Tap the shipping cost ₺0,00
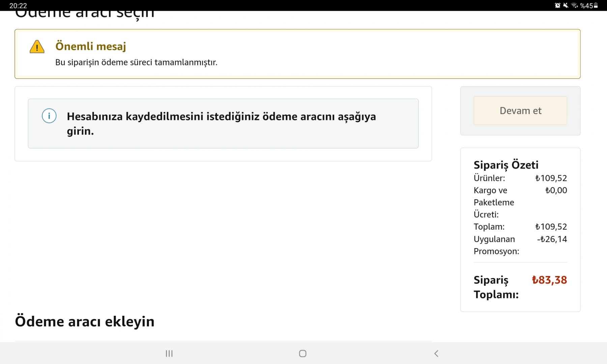The width and height of the screenshot is (607, 364). coord(556,190)
